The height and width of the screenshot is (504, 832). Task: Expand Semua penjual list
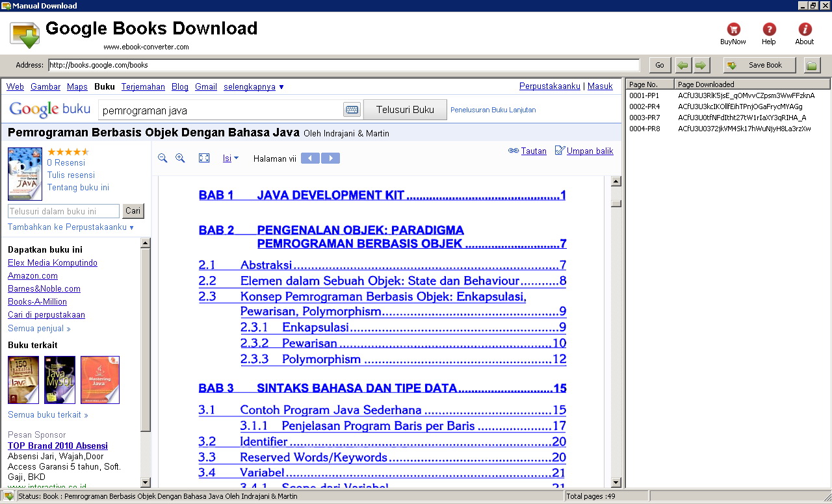point(39,329)
